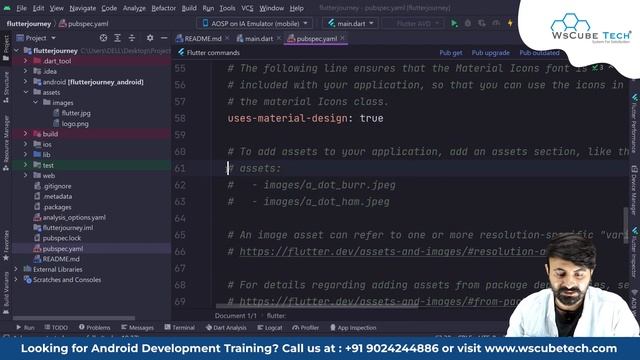
Task: Place cursor on line 58 uses-material-design
Action: click(x=305, y=118)
